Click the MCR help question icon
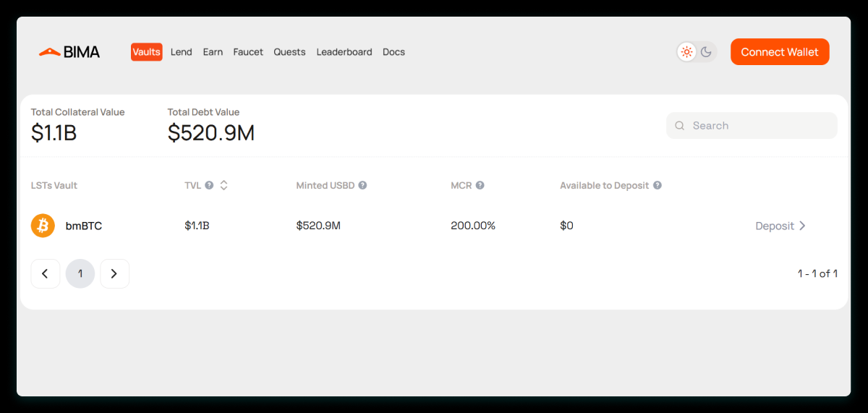The image size is (868, 413). coord(480,185)
